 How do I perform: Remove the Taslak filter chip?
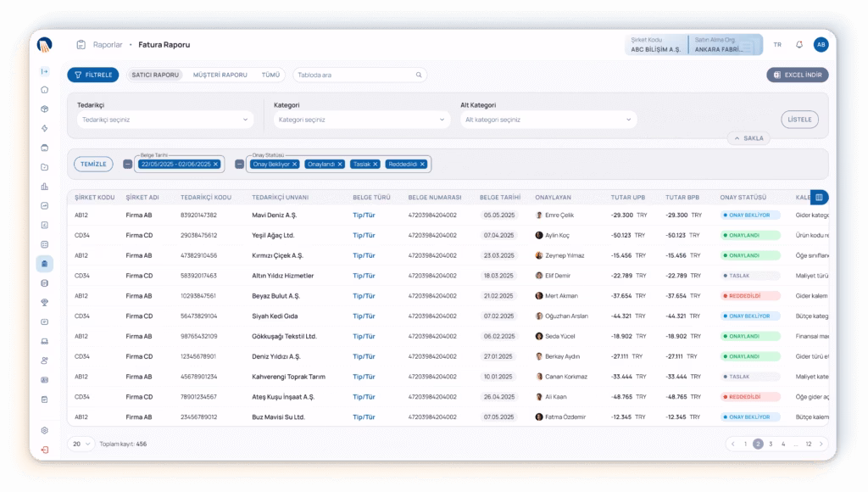click(x=376, y=164)
